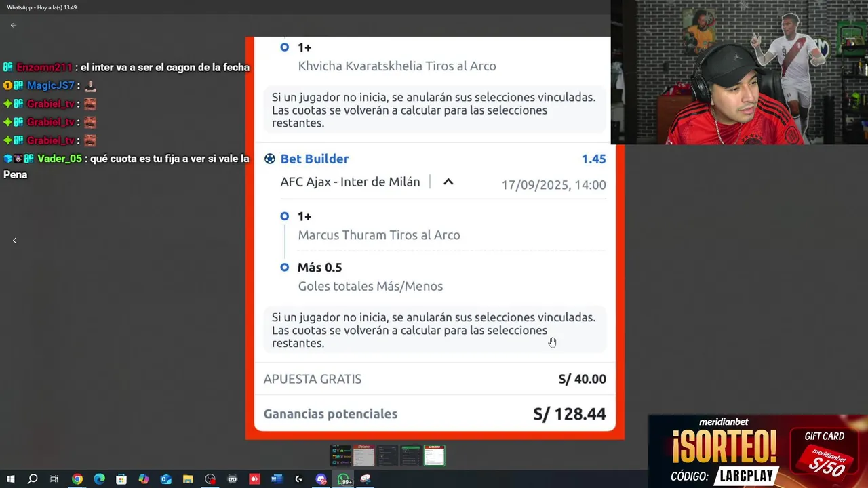Open AnyDesk from the taskbar
The width and height of the screenshot is (868, 488).
click(254, 479)
